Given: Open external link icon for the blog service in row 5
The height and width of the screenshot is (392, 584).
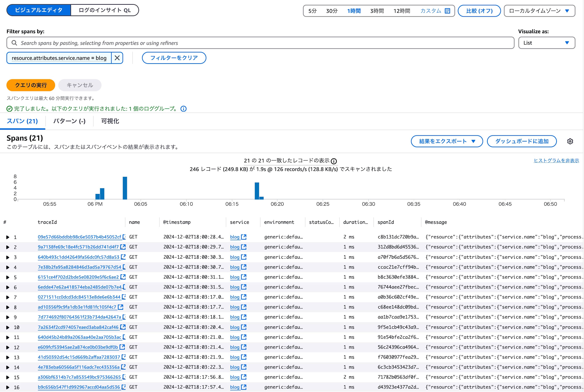Looking at the screenshot, I should [x=244, y=277].
